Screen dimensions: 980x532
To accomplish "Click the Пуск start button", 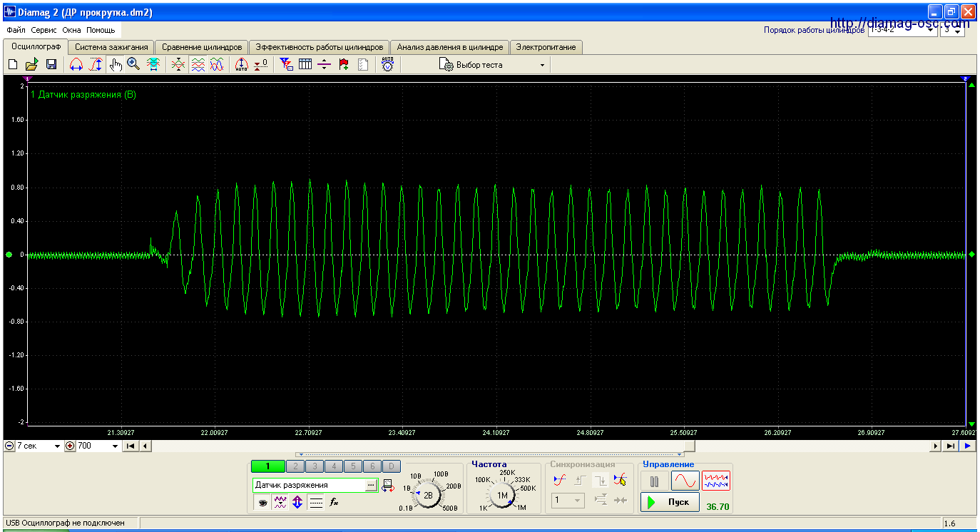I will tap(670, 502).
